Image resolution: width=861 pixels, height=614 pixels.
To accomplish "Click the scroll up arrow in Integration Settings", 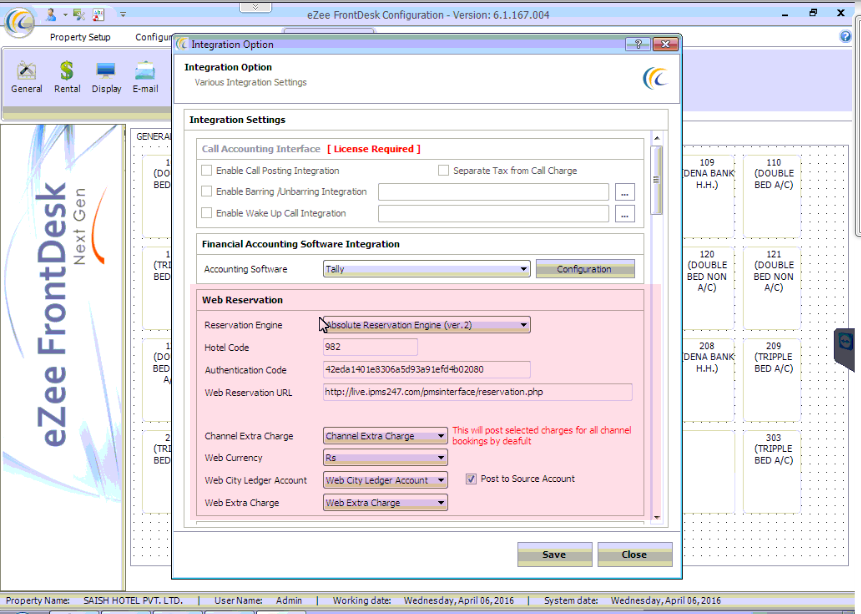I will (657, 138).
